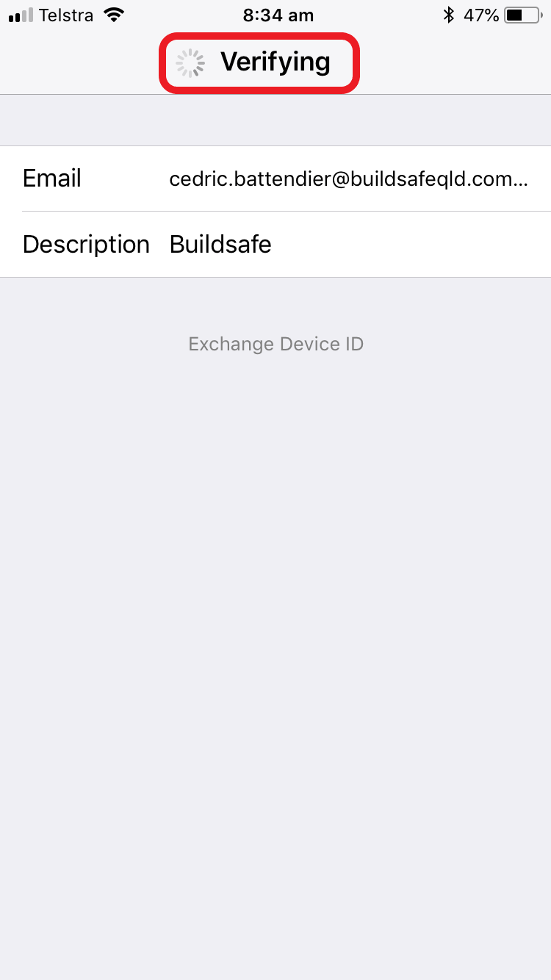This screenshot has width=551, height=980.
Task: Click the Verifying title text
Action: coord(275,62)
